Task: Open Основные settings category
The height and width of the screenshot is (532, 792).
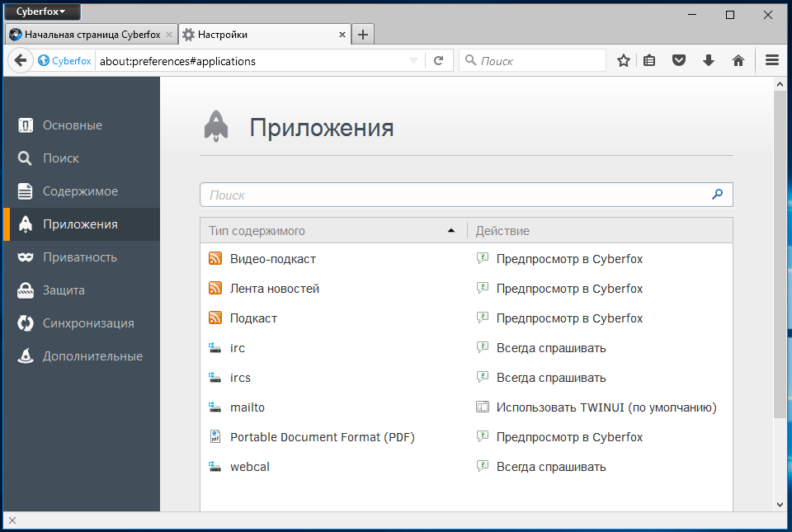Action: (x=82, y=125)
